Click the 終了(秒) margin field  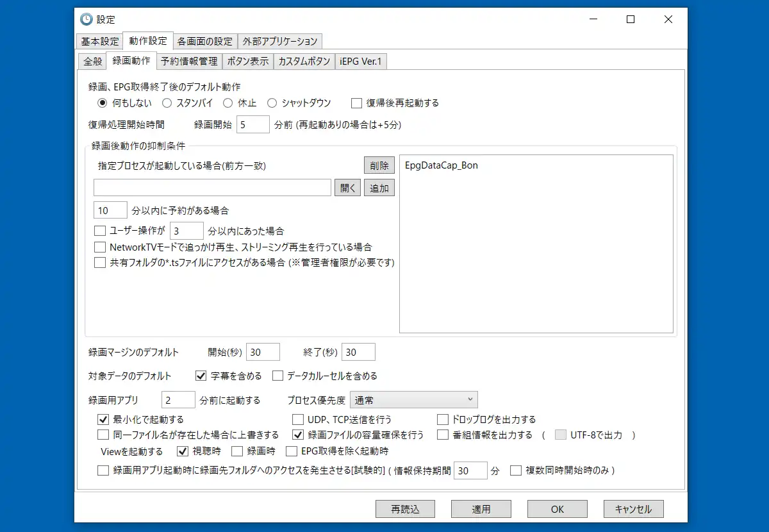pos(358,352)
